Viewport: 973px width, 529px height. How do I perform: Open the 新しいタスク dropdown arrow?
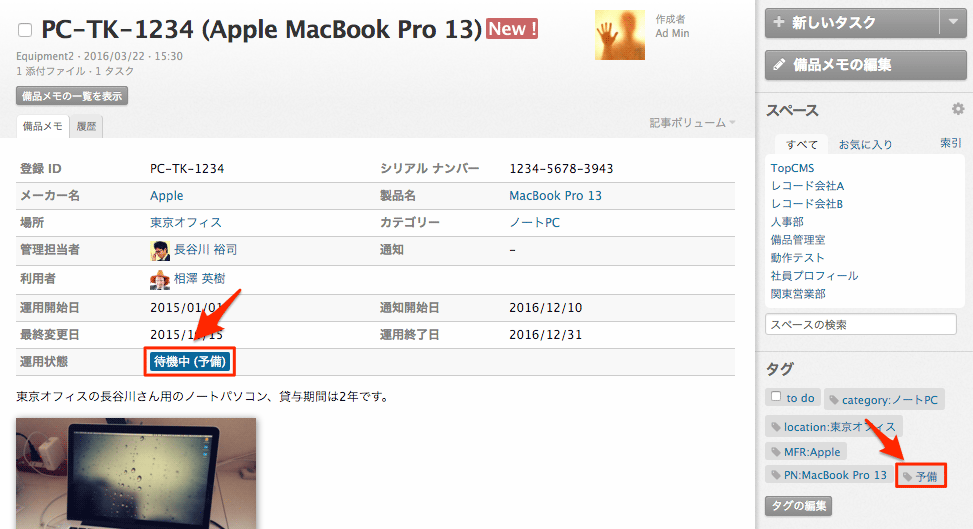click(953, 22)
